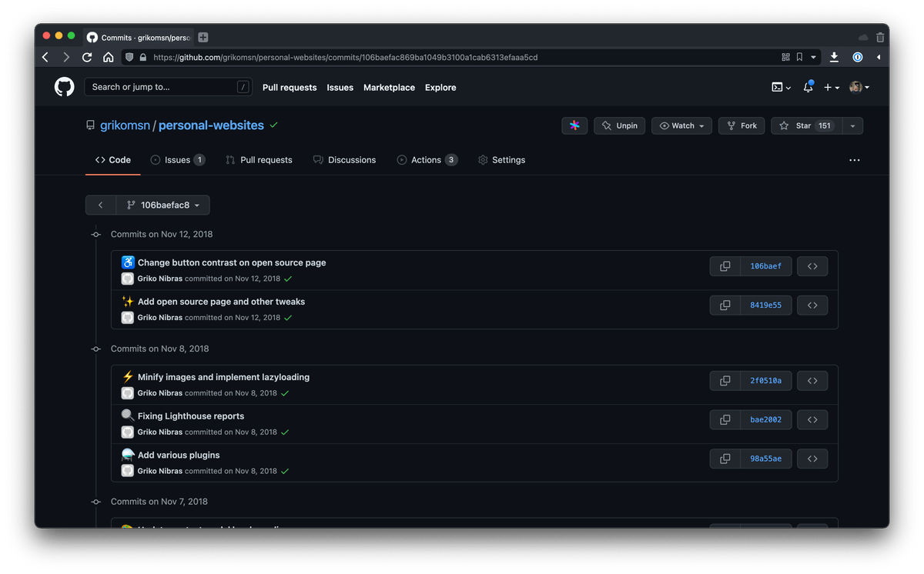Open the repository Issues tab with count 1
The image size is (924, 574).
point(178,160)
